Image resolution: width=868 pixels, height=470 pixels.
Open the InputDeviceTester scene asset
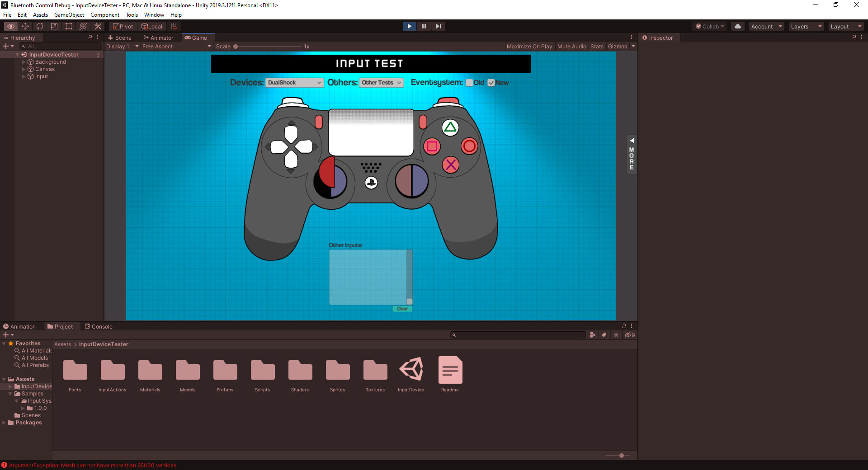(412, 374)
